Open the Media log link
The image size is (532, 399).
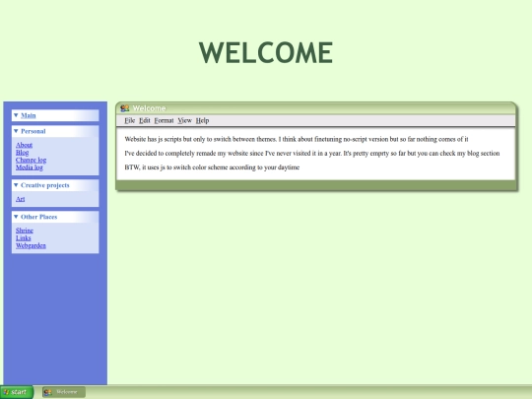30,167
